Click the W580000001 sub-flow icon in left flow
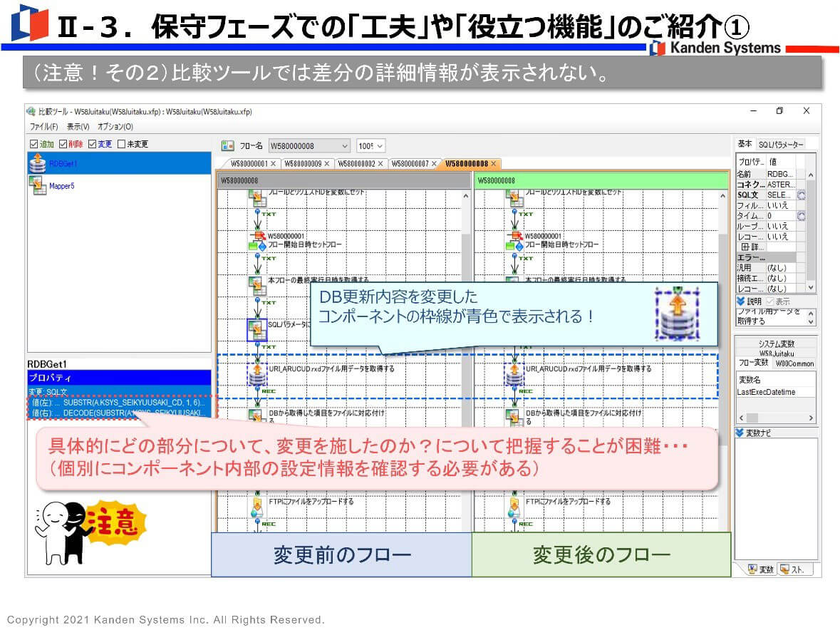The image size is (840, 630). 257,240
